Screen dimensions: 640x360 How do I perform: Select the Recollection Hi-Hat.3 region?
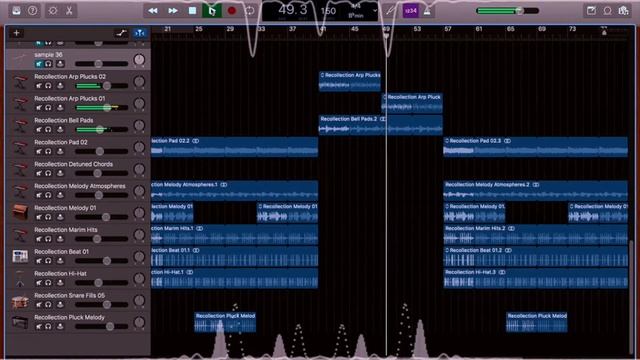[535, 278]
